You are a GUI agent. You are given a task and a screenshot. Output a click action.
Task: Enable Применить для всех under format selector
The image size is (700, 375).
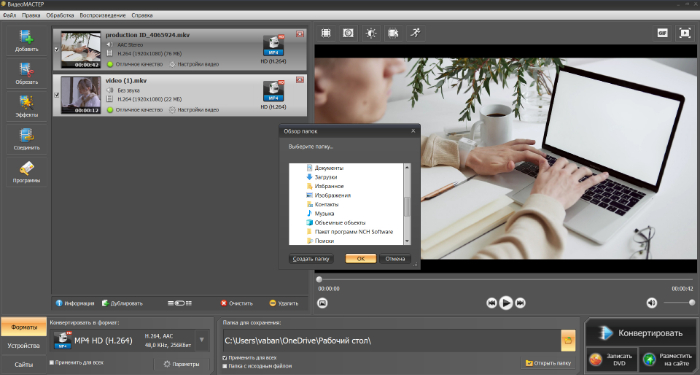click(x=52, y=362)
